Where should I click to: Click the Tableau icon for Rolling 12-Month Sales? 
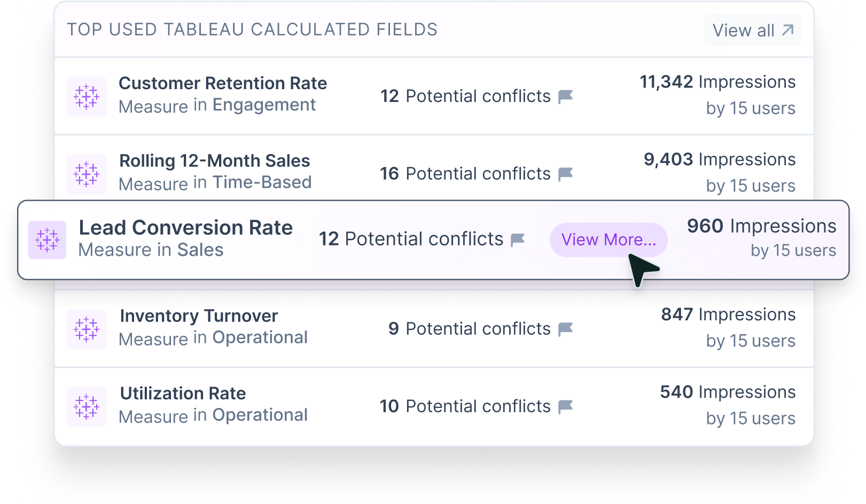(86, 174)
